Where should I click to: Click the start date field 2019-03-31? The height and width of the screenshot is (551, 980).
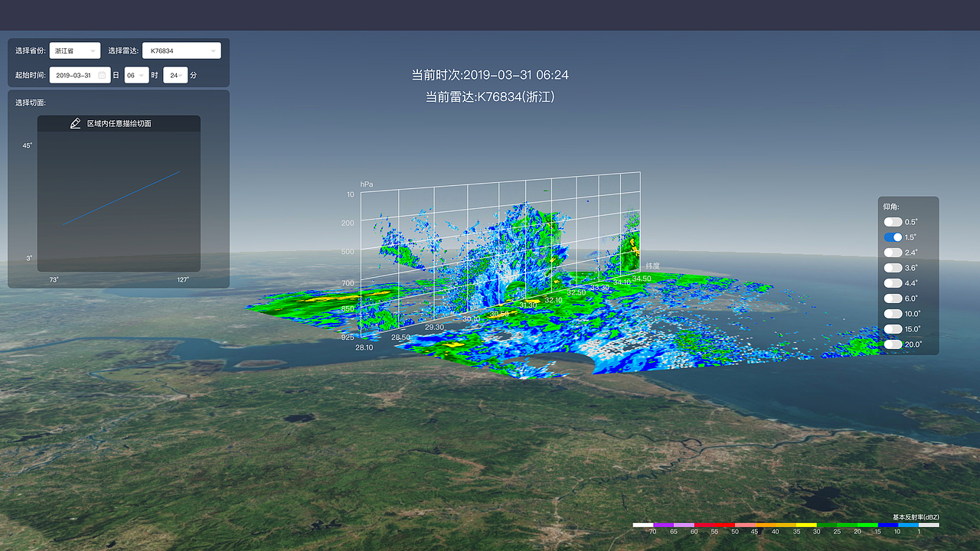tap(80, 76)
